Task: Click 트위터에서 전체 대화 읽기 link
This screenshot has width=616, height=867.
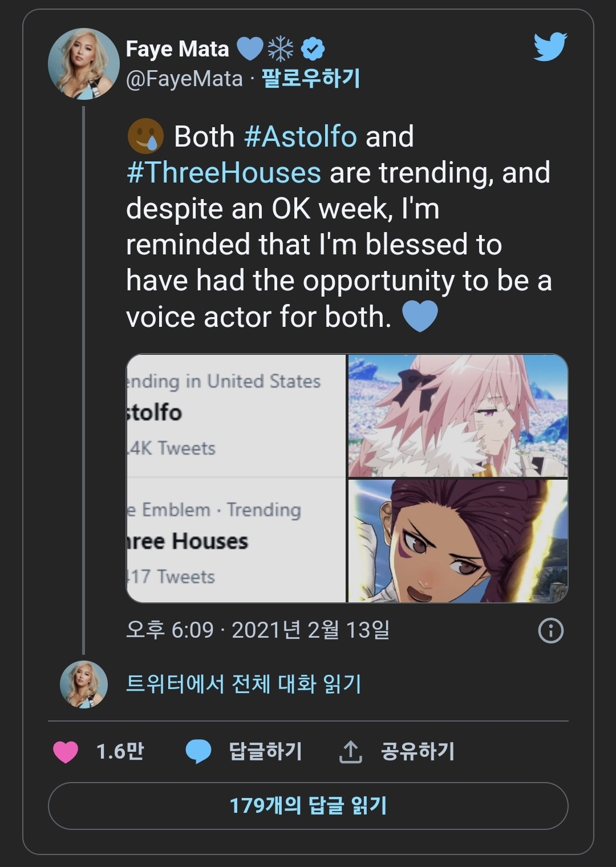Action: 244,683
